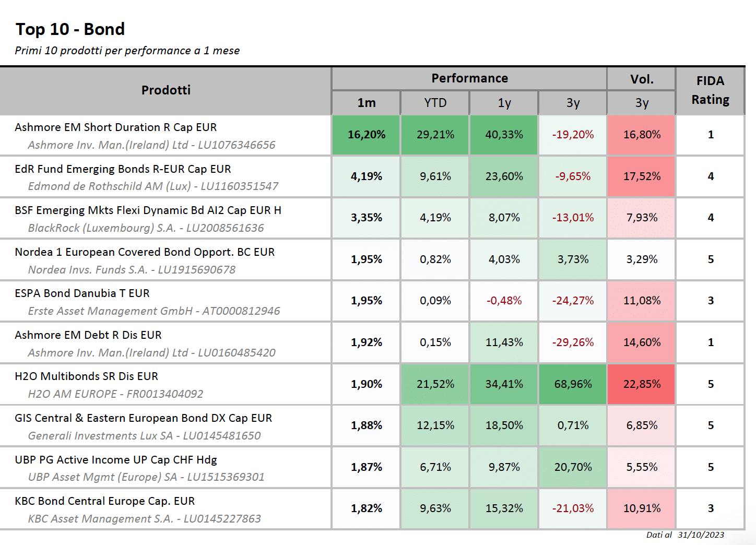
Task: Click the Performance group header
Action: (469, 79)
